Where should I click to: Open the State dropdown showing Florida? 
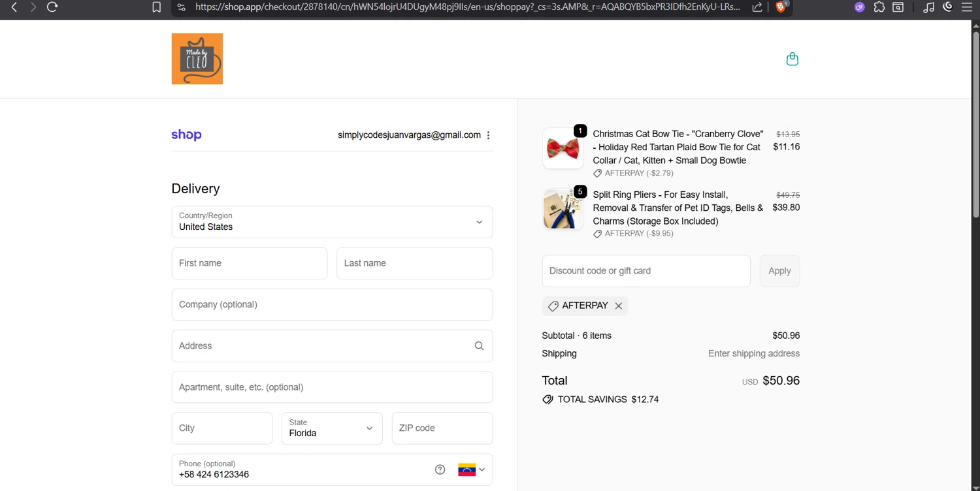coord(332,428)
